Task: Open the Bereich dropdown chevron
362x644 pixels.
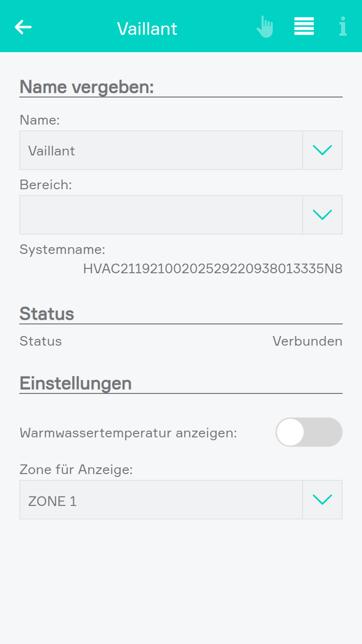Action: (322, 215)
